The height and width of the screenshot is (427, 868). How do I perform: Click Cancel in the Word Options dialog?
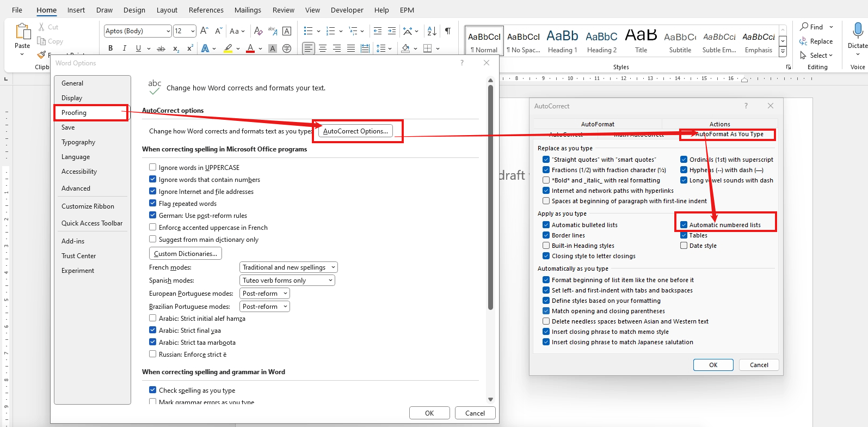coord(475,413)
